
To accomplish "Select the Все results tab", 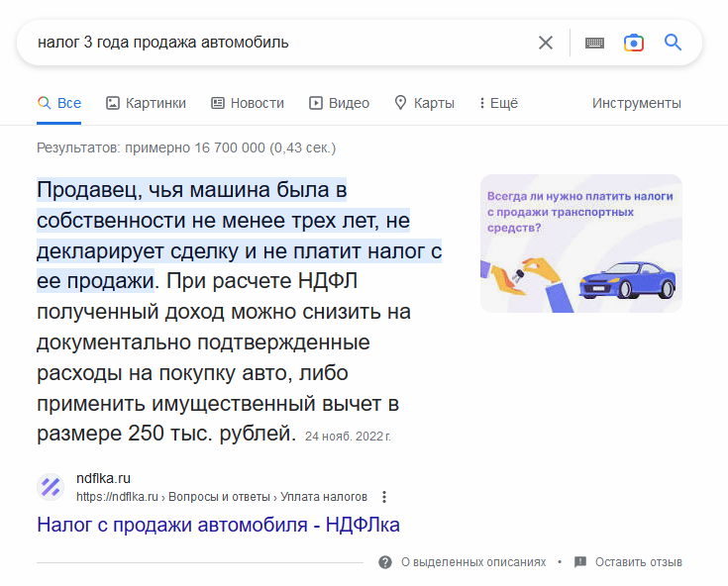I will pos(59,103).
